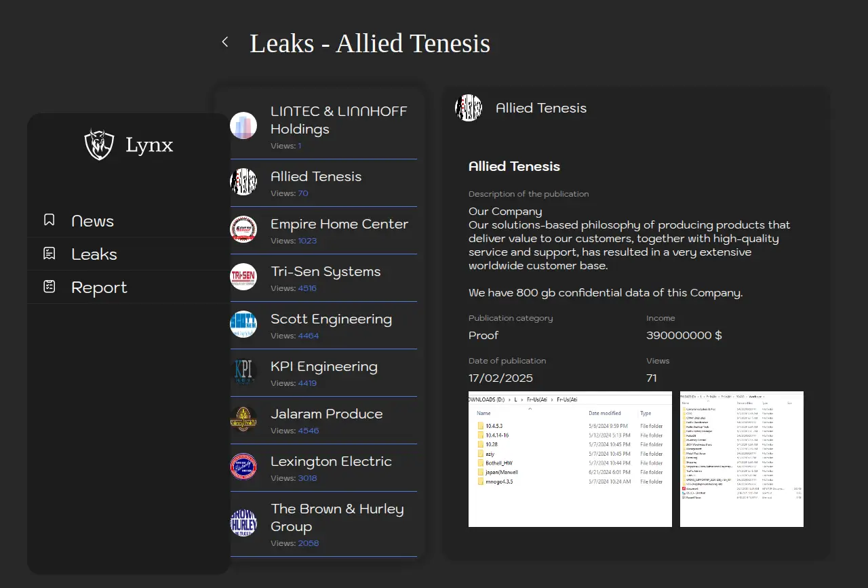Image resolution: width=868 pixels, height=588 pixels.
Task: Select LINTEC & LINNHOFF Holdings entry title
Action: point(338,120)
